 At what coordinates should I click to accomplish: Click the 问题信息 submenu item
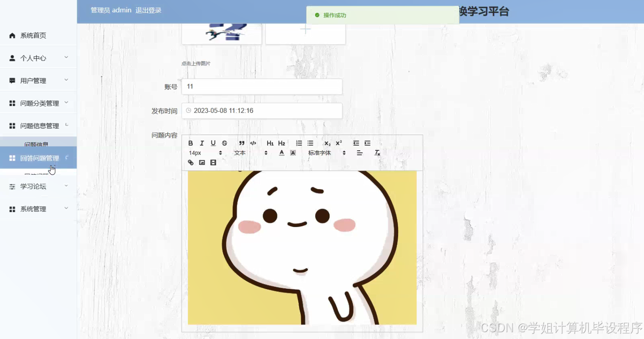(36, 144)
